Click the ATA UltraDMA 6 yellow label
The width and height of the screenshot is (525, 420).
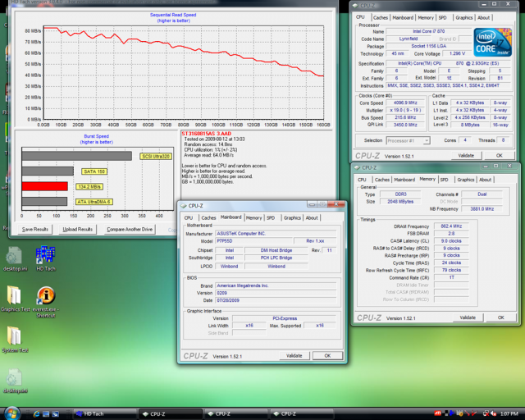(94, 202)
